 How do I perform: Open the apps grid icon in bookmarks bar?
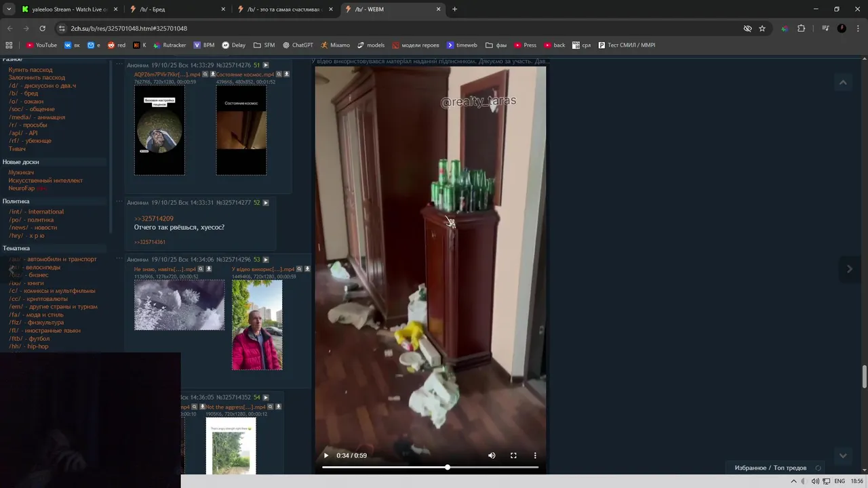point(9,45)
